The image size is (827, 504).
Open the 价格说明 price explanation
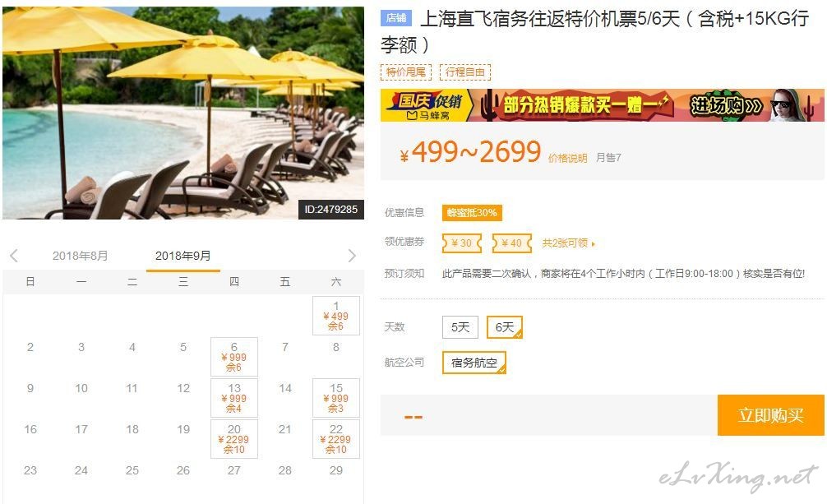pos(567,159)
